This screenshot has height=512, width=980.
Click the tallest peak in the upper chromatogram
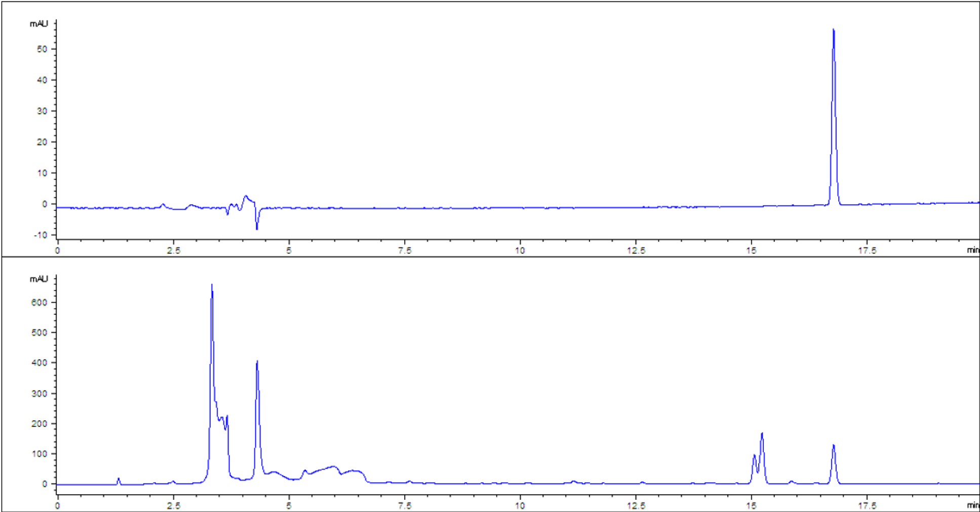pyautogui.click(x=833, y=31)
